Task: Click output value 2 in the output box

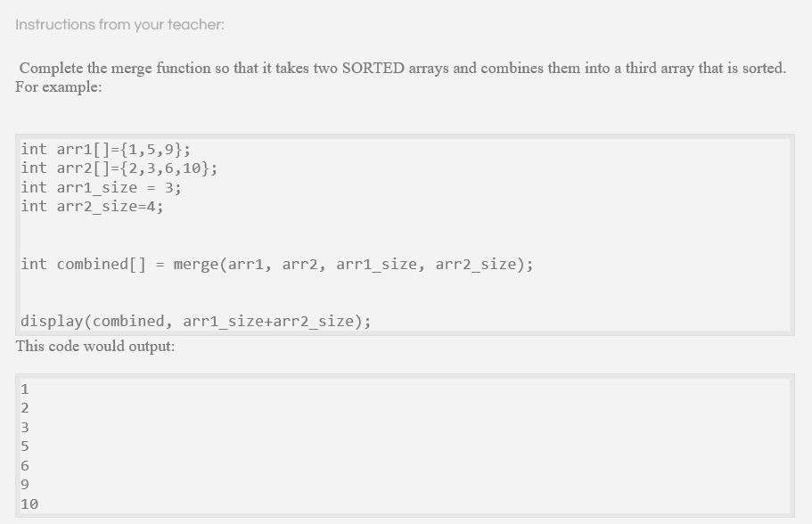Action: (25, 408)
